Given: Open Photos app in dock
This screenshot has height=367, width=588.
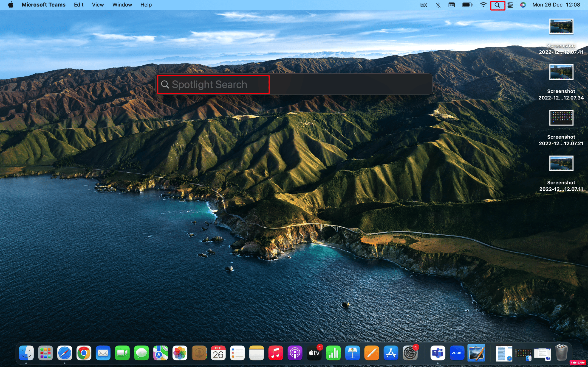Looking at the screenshot, I should click(x=180, y=353).
